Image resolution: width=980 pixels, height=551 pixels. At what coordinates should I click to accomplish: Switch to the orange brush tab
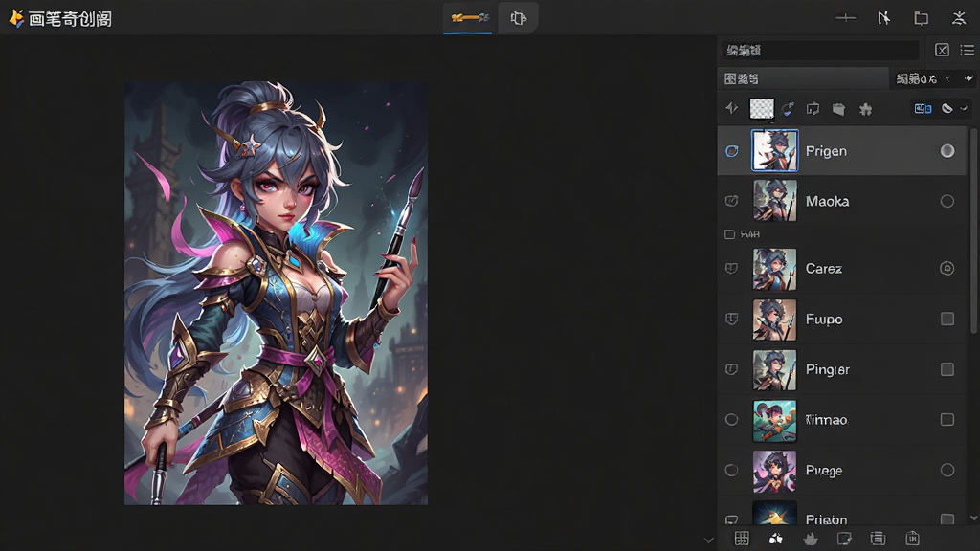point(469,18)
